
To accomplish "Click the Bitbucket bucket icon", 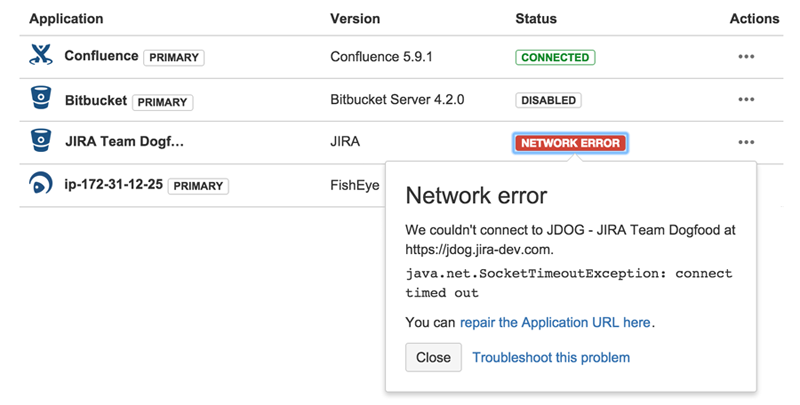I will click(x=41, y=97).
